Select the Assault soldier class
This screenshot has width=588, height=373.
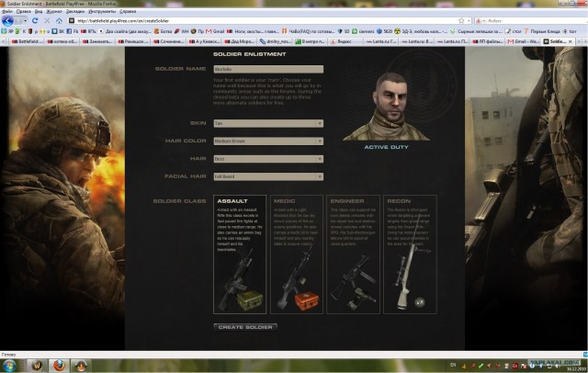(x=240, y=254)
